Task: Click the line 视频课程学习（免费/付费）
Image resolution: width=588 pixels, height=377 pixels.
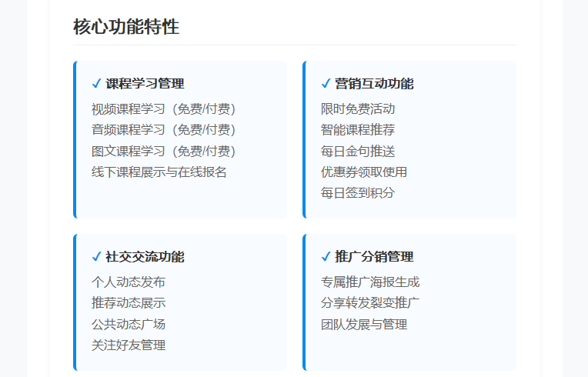Action: point(163,109)
